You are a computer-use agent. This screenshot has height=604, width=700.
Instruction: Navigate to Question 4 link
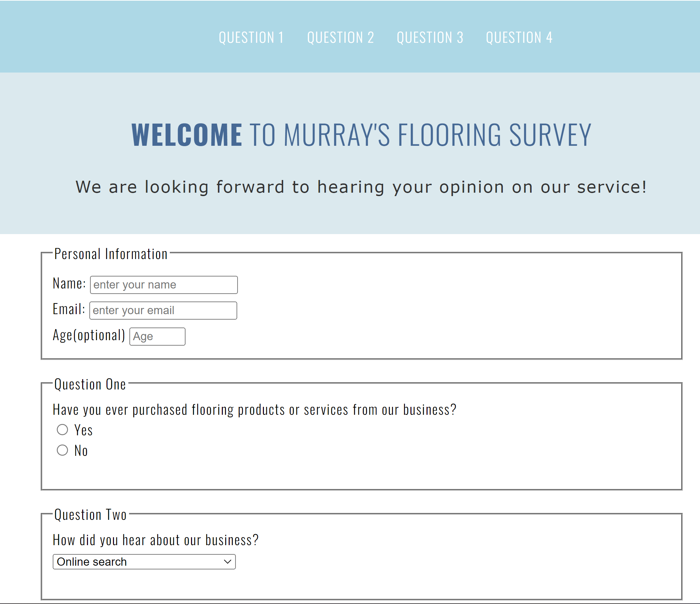pos(519,37)
